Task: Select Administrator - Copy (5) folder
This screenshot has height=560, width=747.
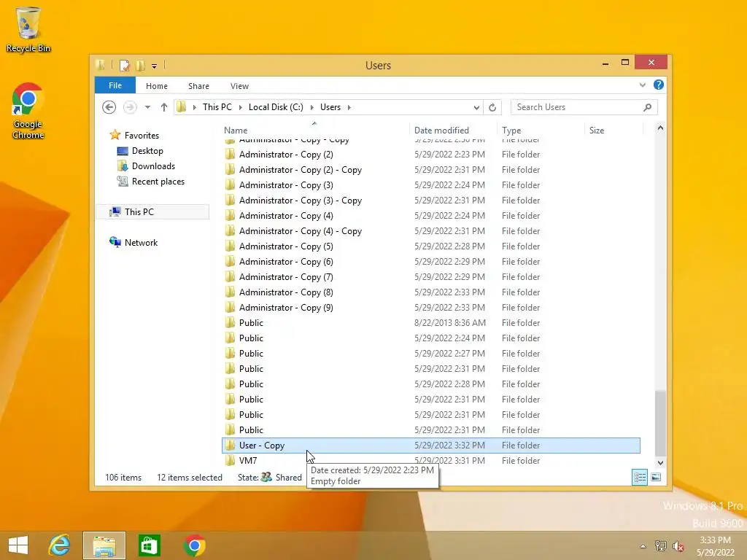Action: point(430,246)
